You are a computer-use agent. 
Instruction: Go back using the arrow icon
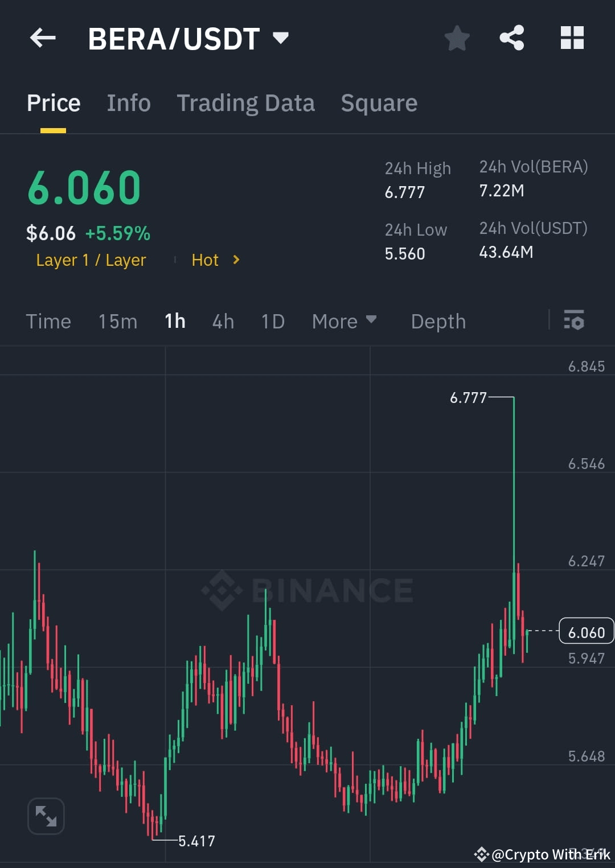pos(42,38)
